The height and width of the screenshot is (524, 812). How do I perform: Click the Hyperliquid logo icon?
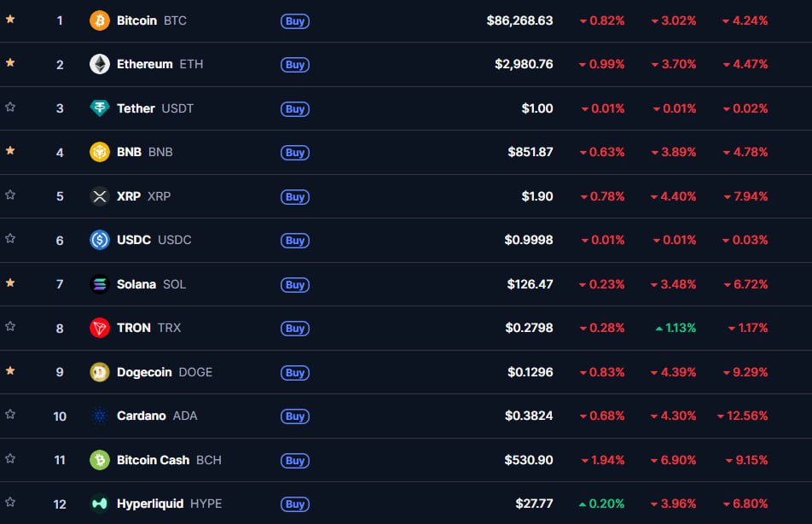point(100,504)
